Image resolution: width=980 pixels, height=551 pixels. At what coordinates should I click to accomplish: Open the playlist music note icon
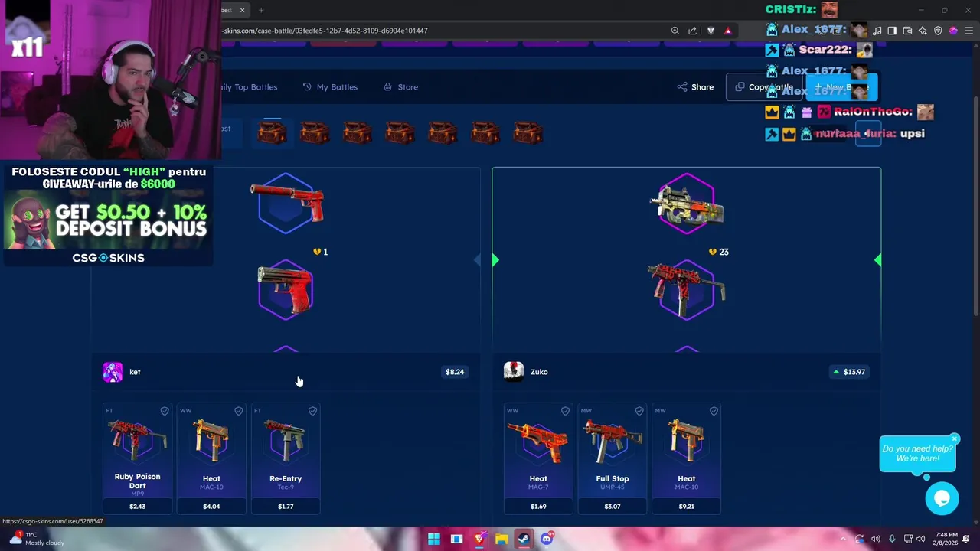pos(877,31)
